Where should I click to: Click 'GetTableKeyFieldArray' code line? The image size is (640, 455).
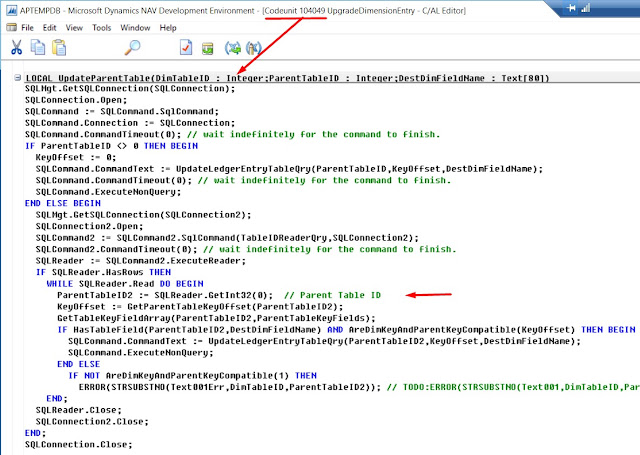216,318
